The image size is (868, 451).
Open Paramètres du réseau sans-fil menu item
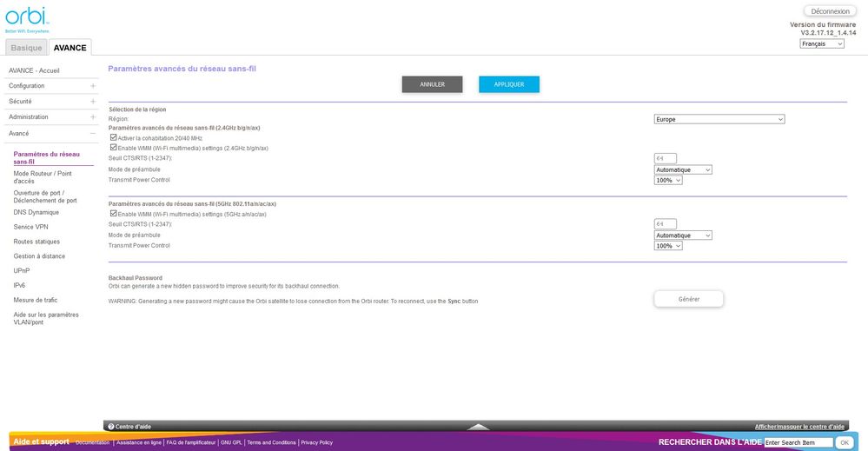(47, 157)
